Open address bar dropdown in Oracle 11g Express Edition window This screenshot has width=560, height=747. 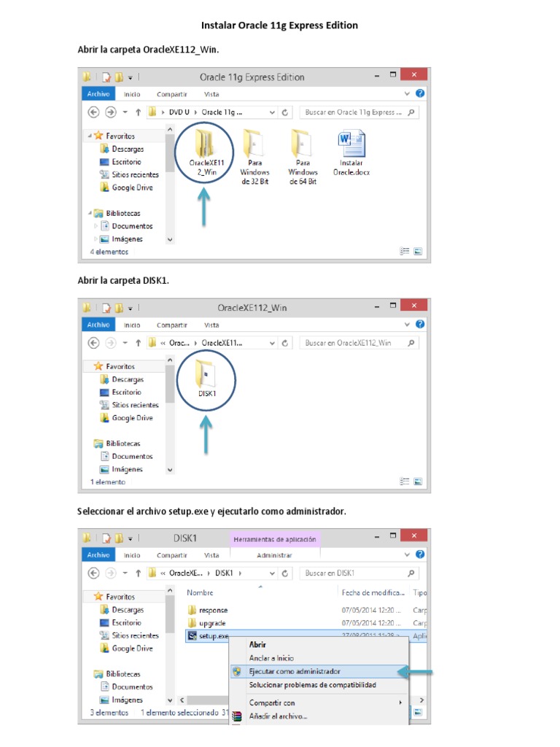(272, 112)
